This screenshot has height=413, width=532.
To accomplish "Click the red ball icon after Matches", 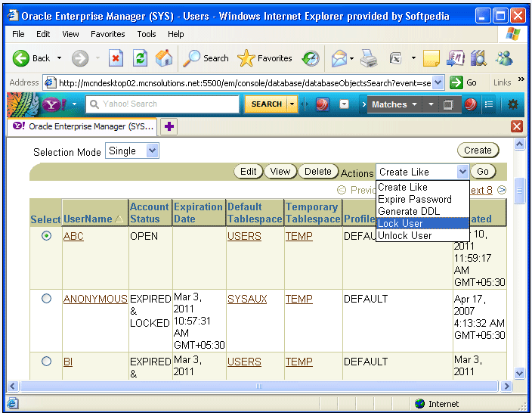I will click(x=470, y=104).
